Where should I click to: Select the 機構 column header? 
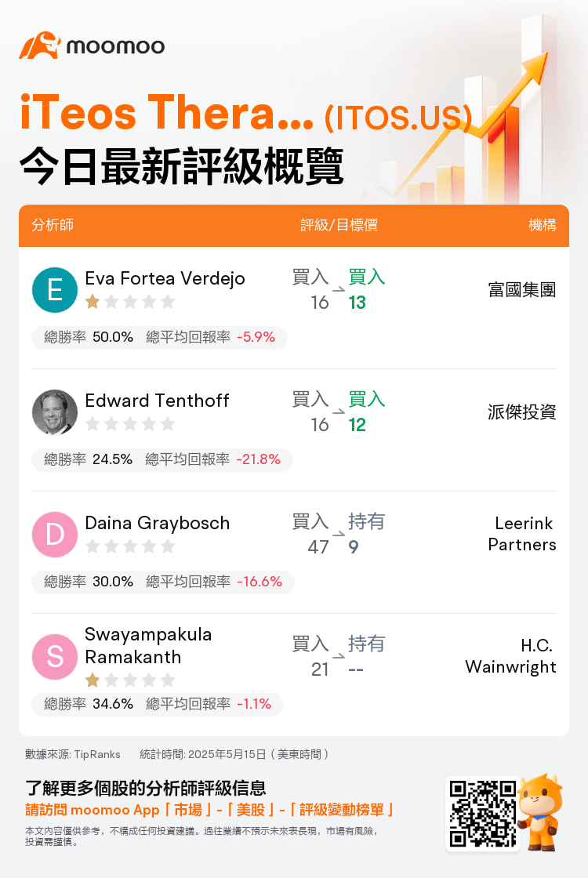(542, 225)
